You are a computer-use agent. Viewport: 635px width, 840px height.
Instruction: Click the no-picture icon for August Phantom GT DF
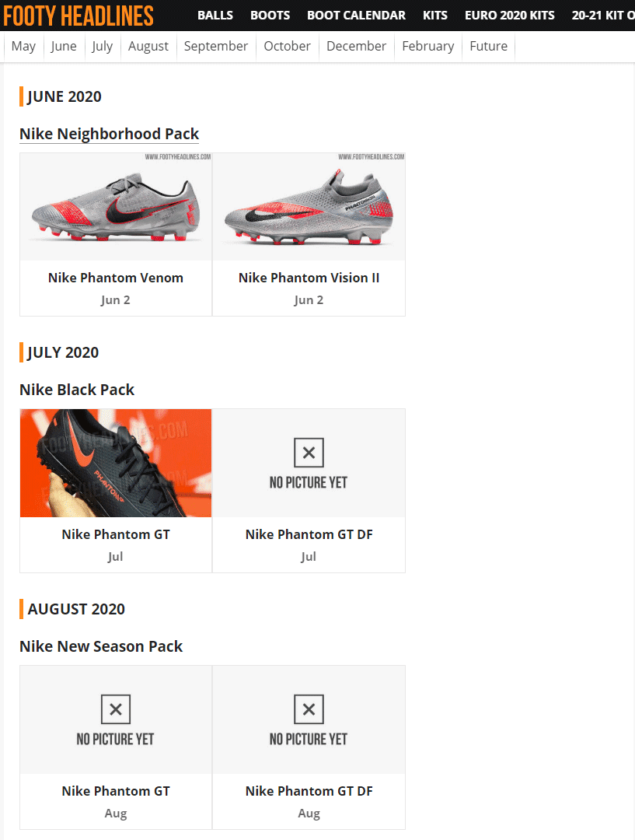pos(309,709)
